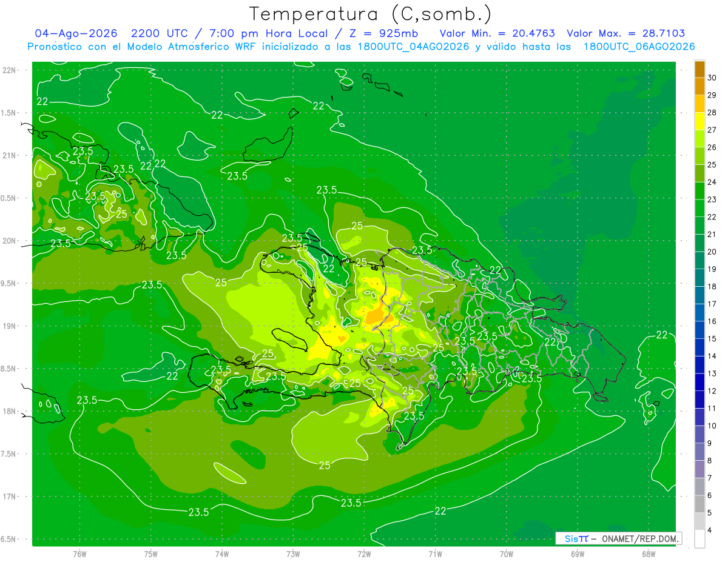Click the color scale label '24'
The width and height of the screenshot is (728, 562).
point(712,182)
